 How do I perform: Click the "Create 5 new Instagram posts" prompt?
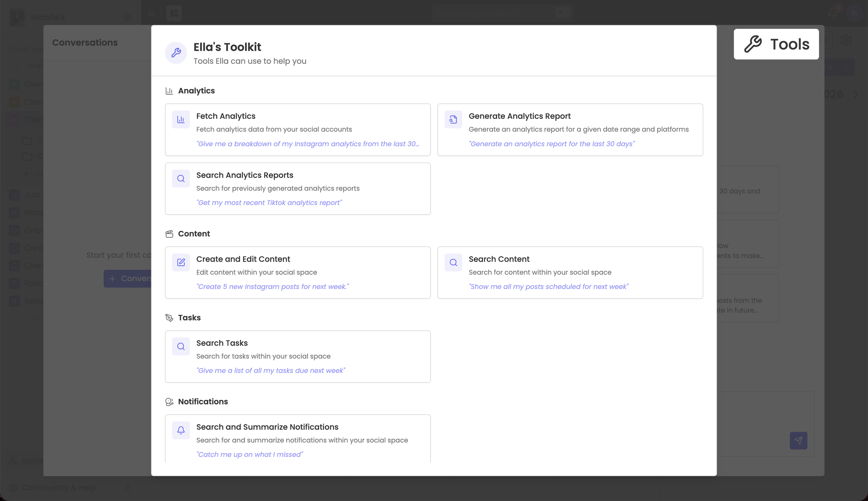273,287
